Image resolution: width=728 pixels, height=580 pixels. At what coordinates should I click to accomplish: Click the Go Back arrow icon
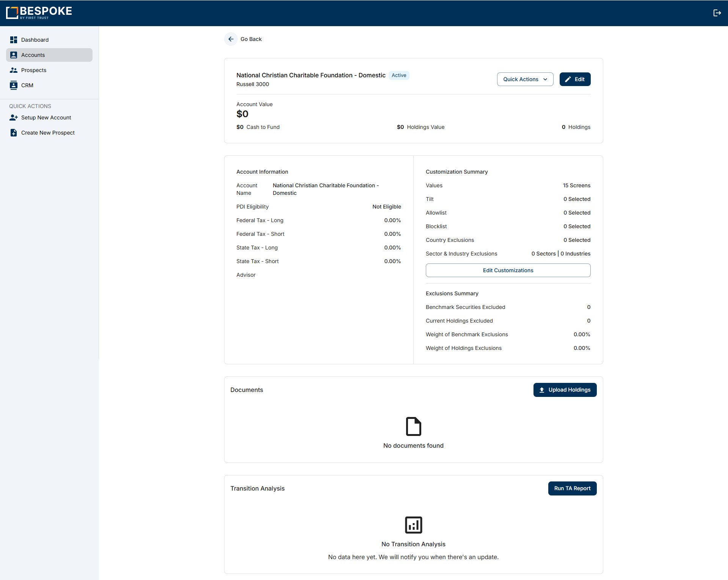click(x=231, y=39)
